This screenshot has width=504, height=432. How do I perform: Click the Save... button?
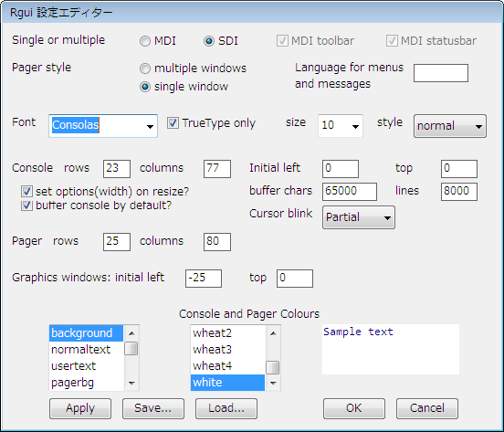(153, 408)
